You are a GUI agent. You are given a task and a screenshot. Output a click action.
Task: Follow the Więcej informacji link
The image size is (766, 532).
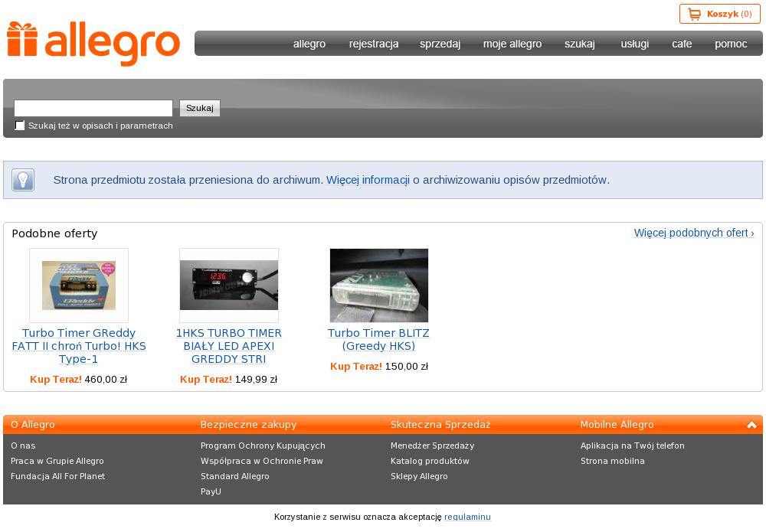point(368,180)
